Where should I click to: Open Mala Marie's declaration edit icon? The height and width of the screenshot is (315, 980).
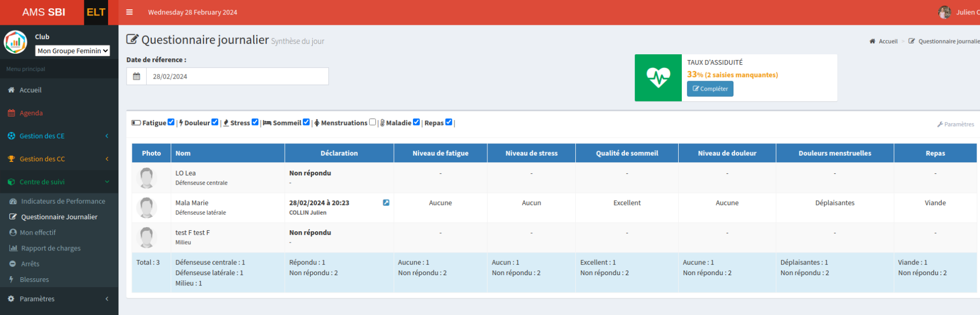point(386,203)
